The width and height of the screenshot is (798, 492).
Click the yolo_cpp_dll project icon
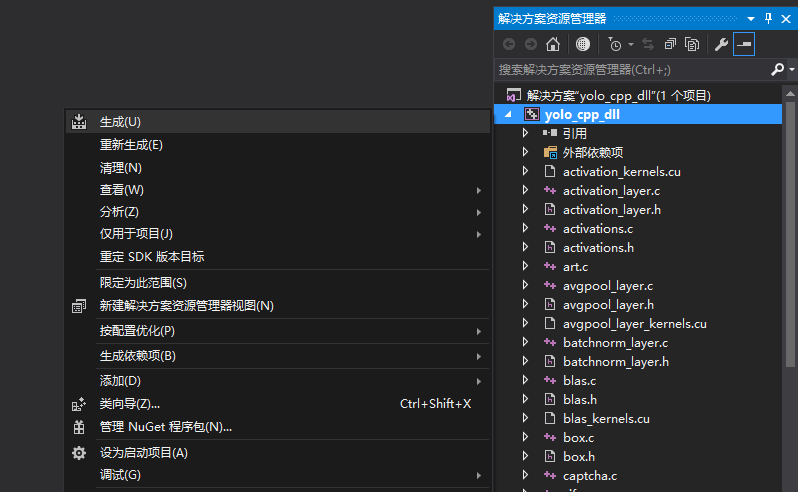pos(531,114)
